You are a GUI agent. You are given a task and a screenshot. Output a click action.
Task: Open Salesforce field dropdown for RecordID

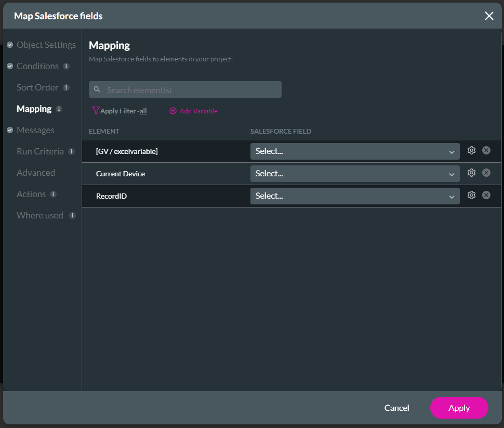tap(355, 196)
